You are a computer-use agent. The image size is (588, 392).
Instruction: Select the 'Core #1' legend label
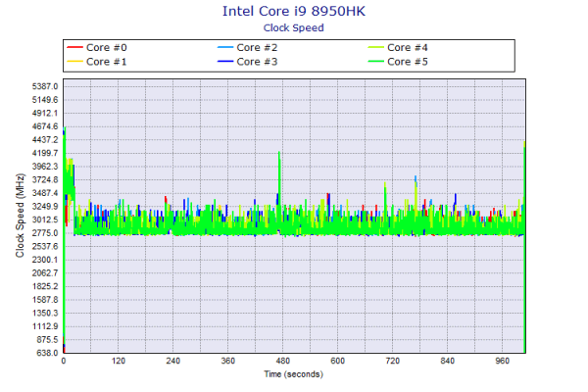pyautogui.click(x=107, y=62)
